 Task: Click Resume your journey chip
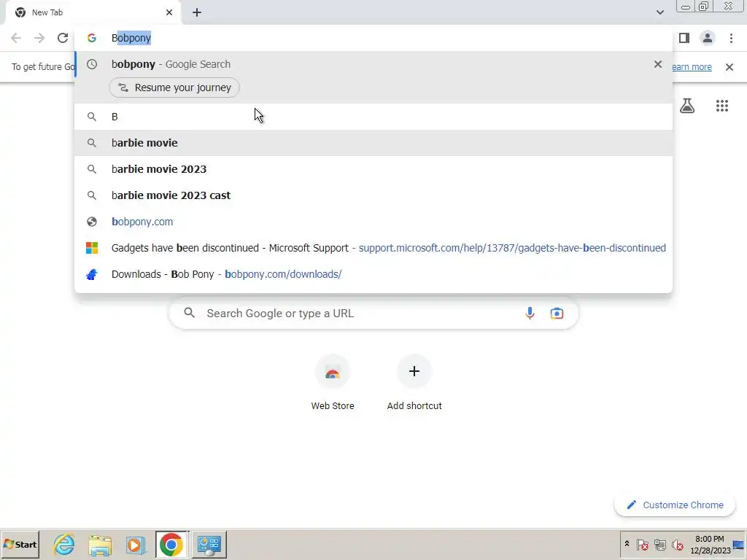(174, 87)
